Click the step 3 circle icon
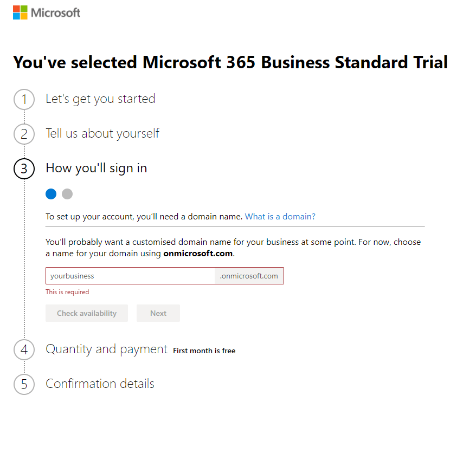 click(x=24, y=168)
